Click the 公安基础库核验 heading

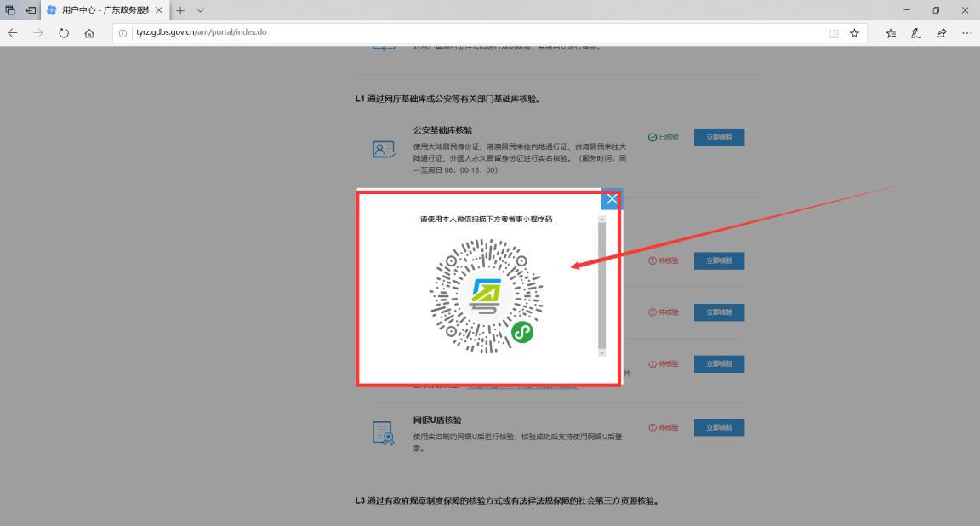(442, 130)
